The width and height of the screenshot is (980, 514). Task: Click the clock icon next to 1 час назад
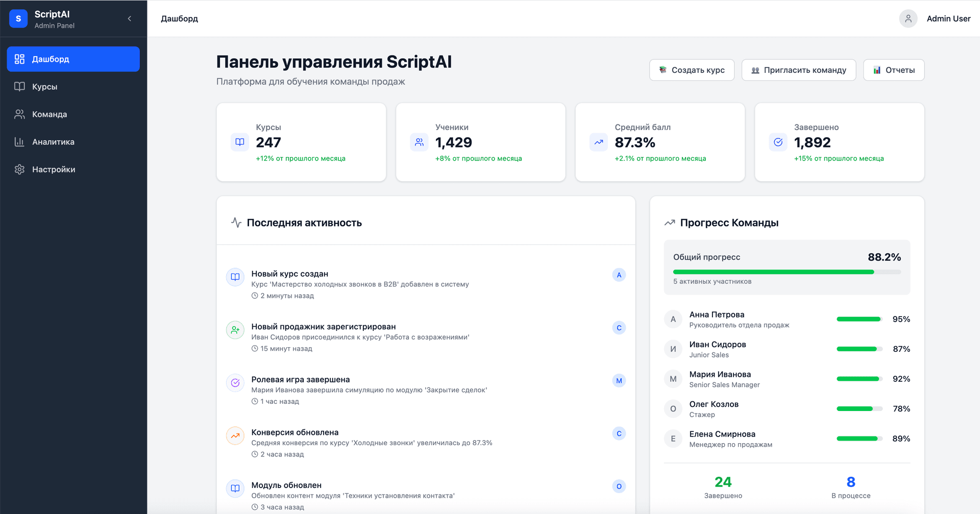[255, 401]
